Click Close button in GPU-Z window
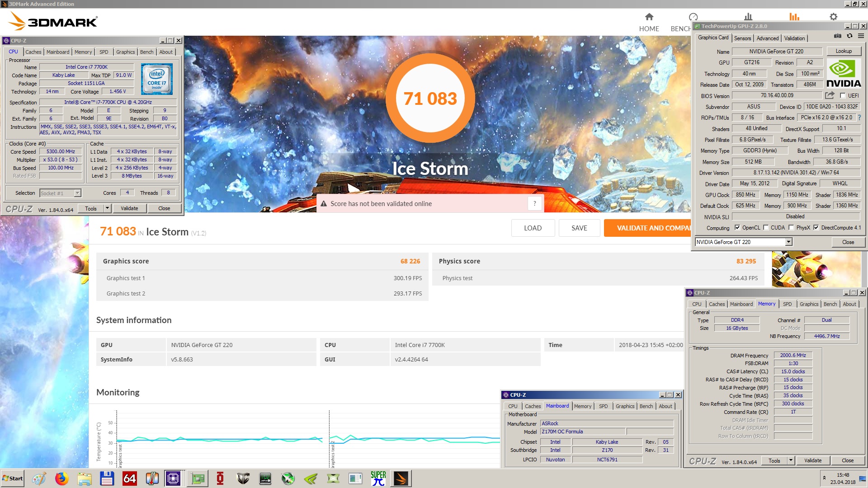The height and width of the screenshot is (488, 868). [848, 242]
